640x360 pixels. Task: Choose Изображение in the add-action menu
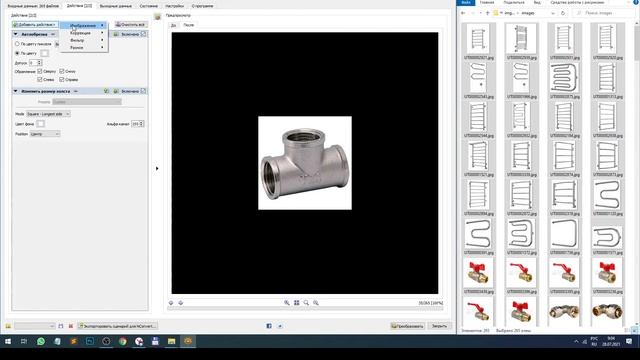pos(84,25)
